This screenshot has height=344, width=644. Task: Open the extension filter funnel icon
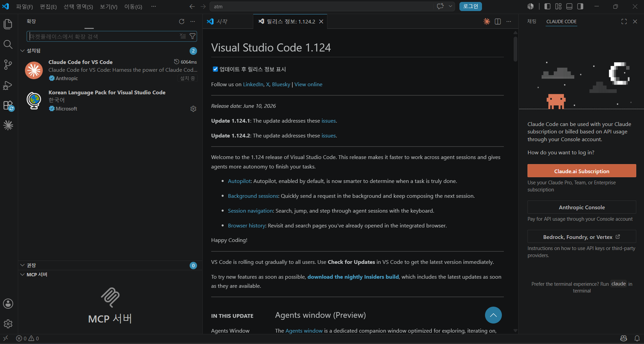pos(193,36)
